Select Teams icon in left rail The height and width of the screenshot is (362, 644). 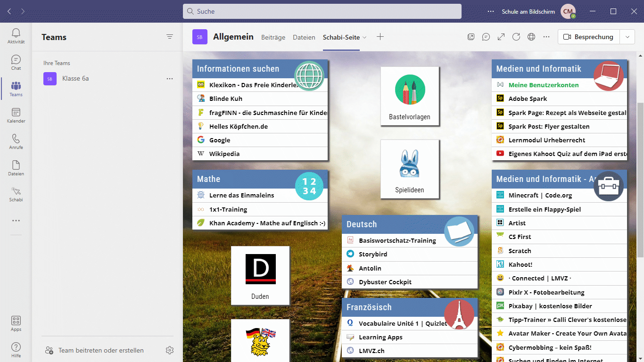[16, 89]
